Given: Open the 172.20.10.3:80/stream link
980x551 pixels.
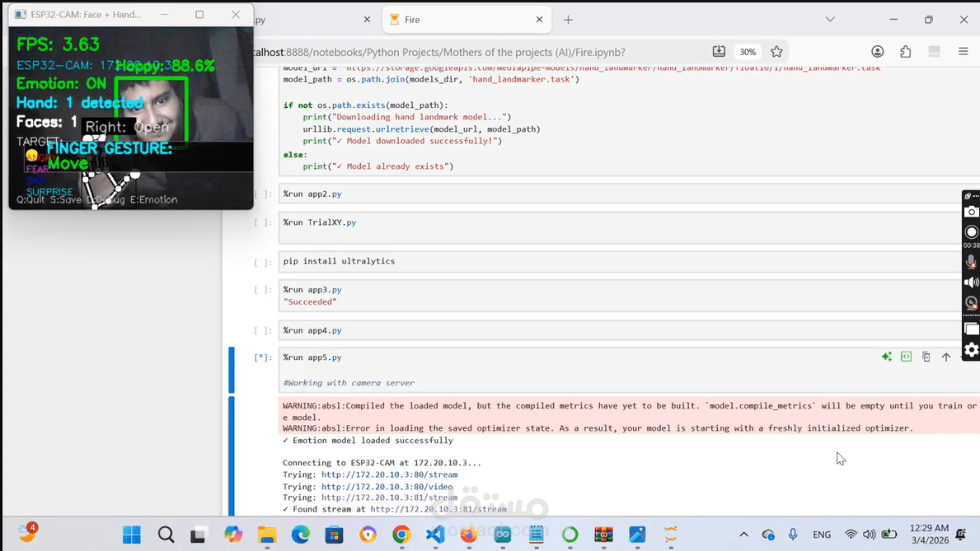Looking at the screenshot, I should [389, 474].
